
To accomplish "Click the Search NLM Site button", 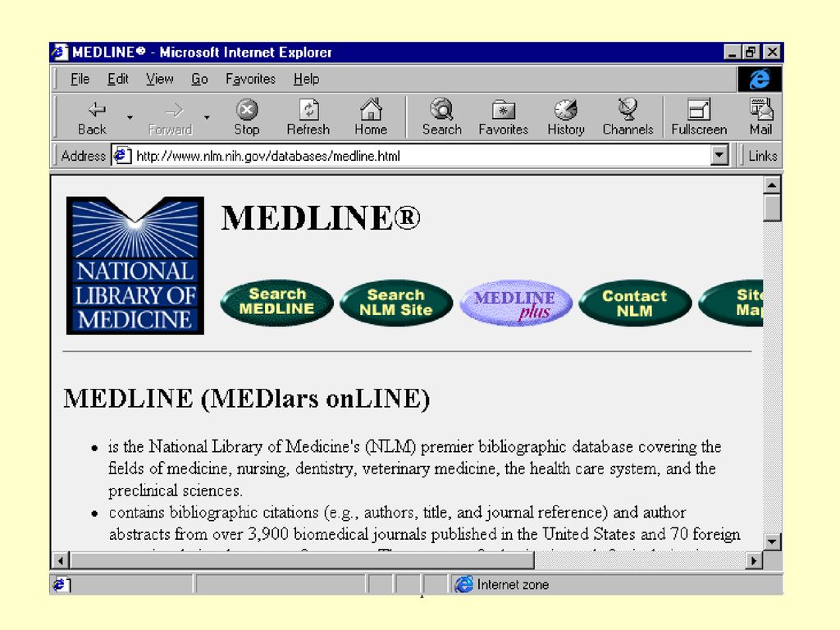I will click(x=396, y=302).
